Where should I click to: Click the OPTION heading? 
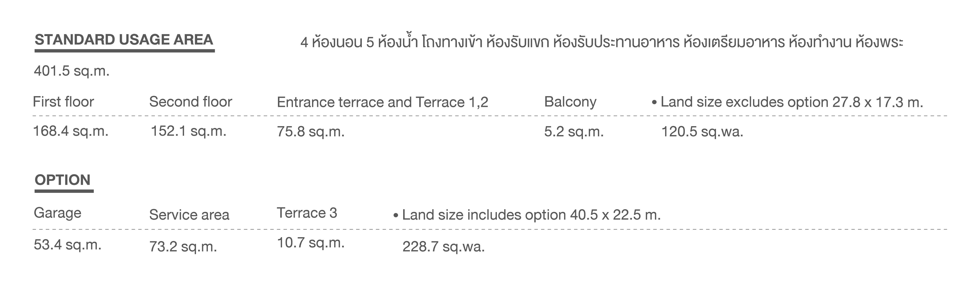(x=63, y=180)
